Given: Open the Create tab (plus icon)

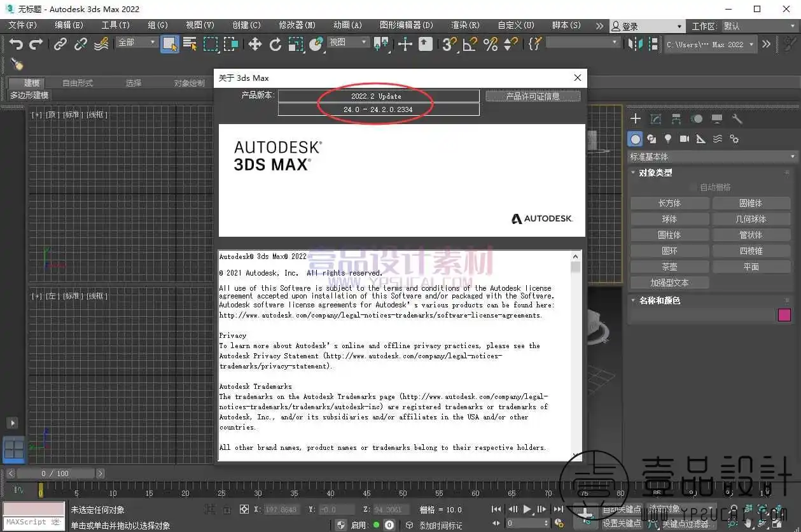Looking at the screenshot, I should point(635,119).
